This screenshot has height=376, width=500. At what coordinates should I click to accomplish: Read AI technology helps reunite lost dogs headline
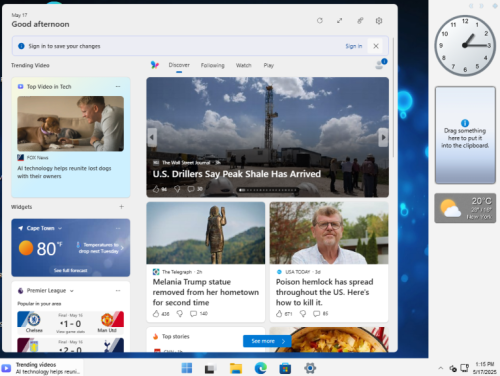click(x=64, y=172)
